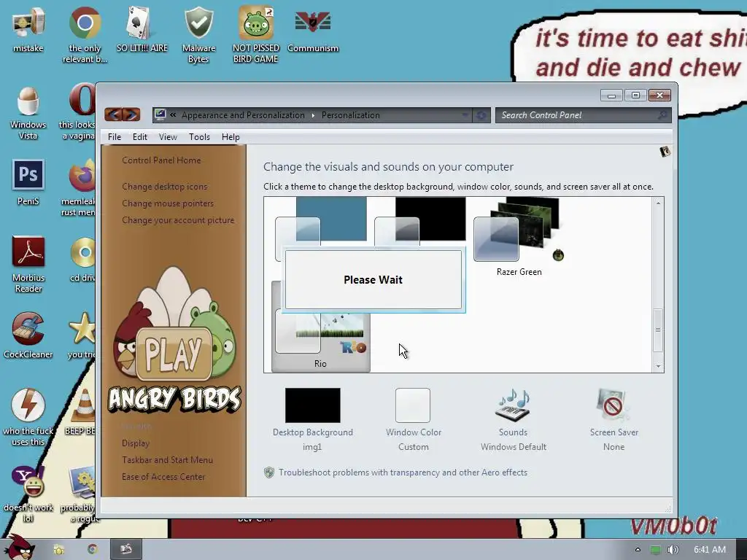Click the volume speaker tray icon

pos(673,550)
